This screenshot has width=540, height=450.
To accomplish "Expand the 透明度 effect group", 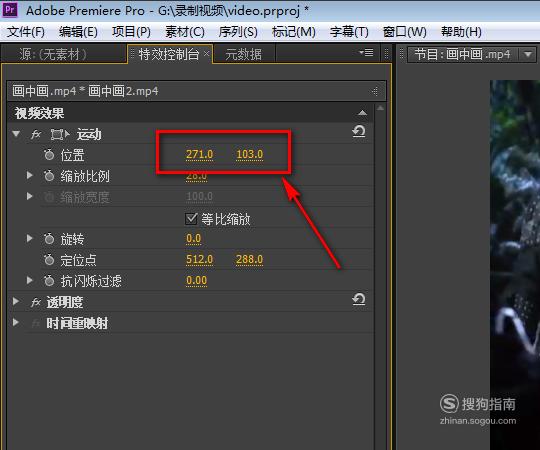I will tap(16, 302).
